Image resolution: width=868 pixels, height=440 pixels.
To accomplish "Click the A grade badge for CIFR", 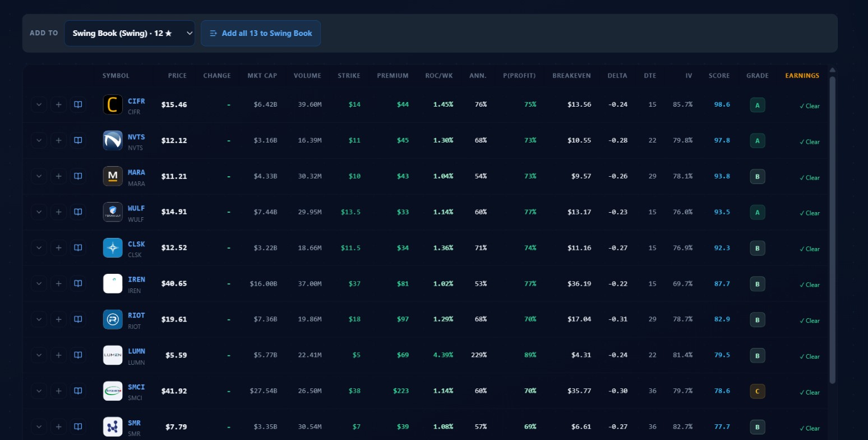I will coord(758,105).
